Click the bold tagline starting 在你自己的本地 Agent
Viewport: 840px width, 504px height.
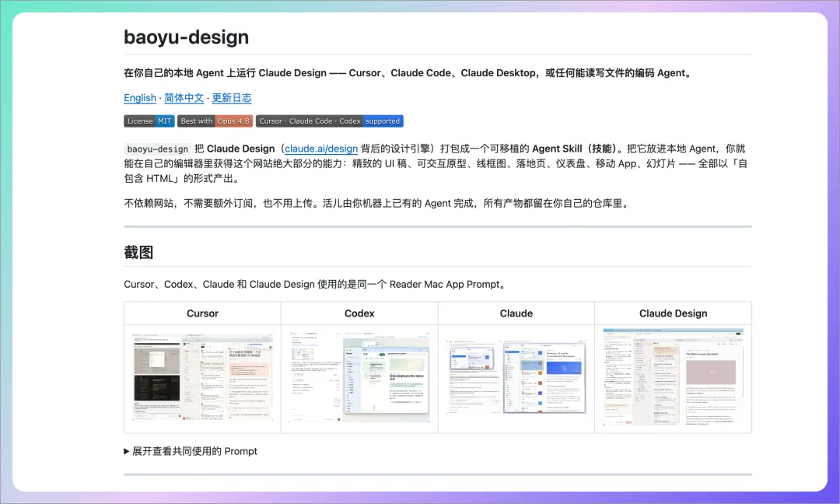click(409, 73)
